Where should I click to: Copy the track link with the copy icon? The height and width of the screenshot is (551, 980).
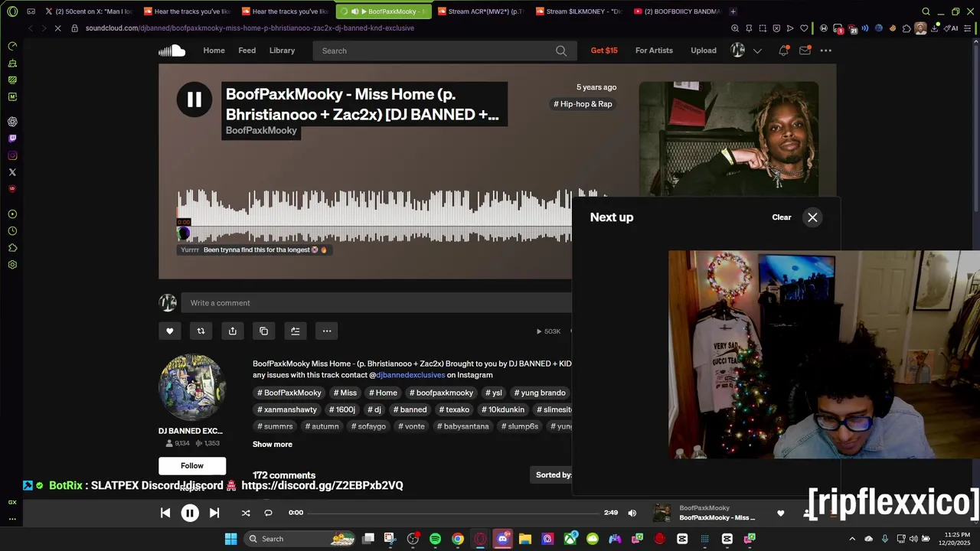(x=263, y=331)
